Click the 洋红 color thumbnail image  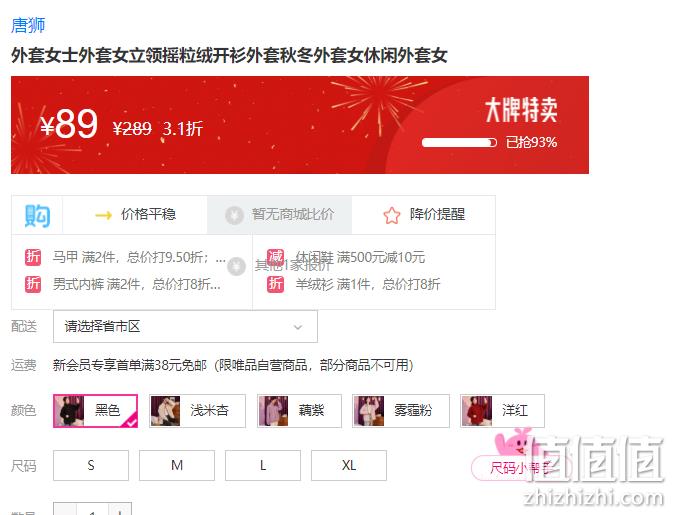pyautogui.click(x=477, y=411)
